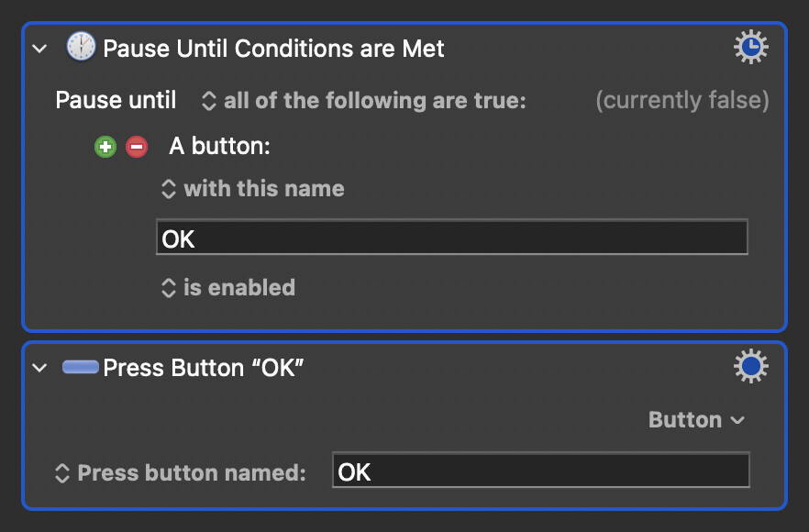Click the clock icon of Pause Until action
Screen dimensions: 809x532
coord(83,48)
